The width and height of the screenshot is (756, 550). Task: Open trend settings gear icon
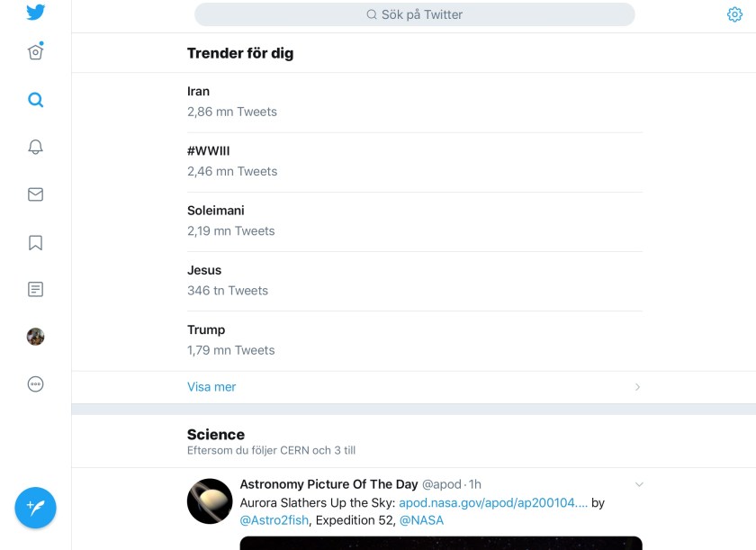[x=734, y=14]
